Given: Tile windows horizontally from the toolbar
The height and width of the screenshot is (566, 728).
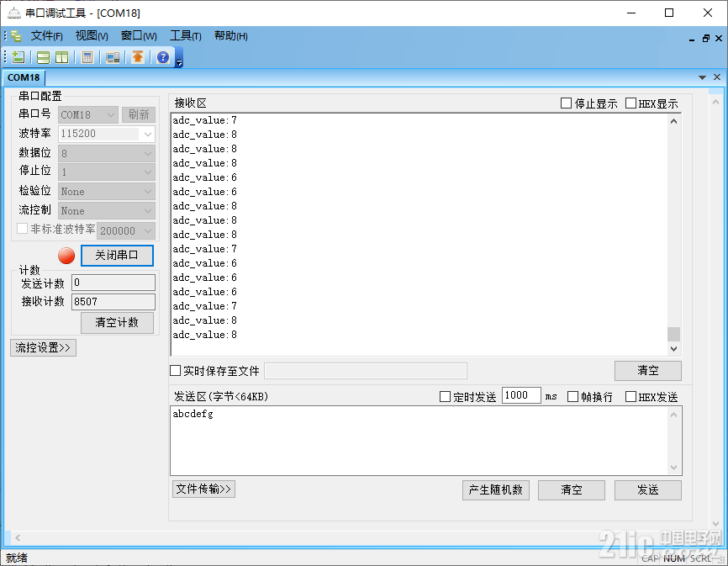Looking at the screenshot, I should click(x=43, y=57).
